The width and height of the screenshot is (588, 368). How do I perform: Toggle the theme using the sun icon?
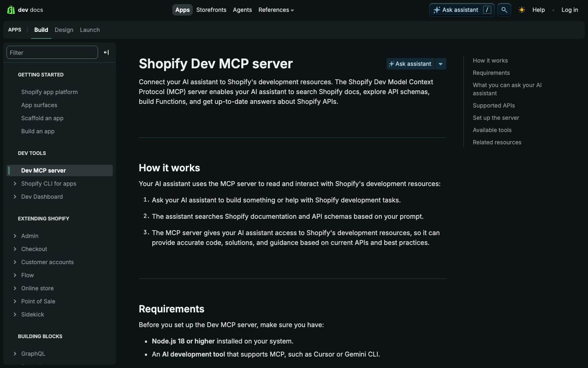pos(521,10)
